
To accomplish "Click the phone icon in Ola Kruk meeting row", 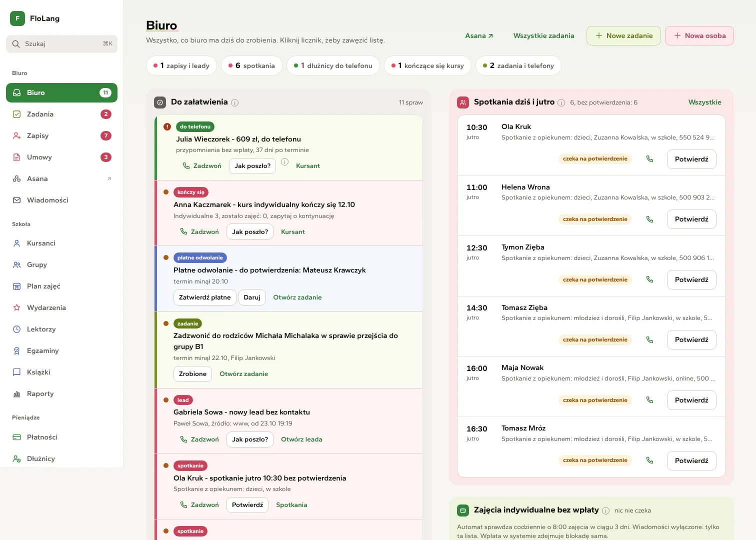I will [649, 159].
